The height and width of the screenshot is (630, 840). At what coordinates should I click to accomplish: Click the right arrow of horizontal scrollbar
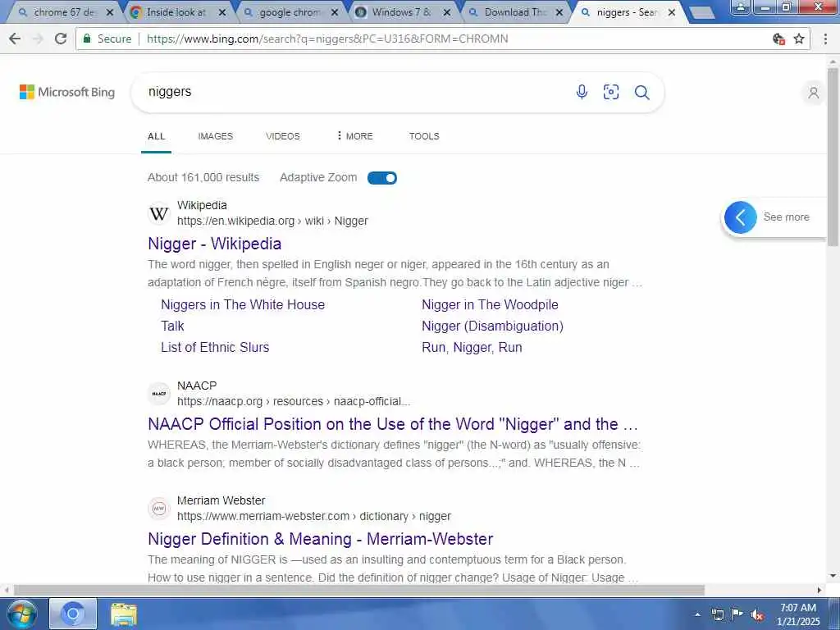point(819,590)
